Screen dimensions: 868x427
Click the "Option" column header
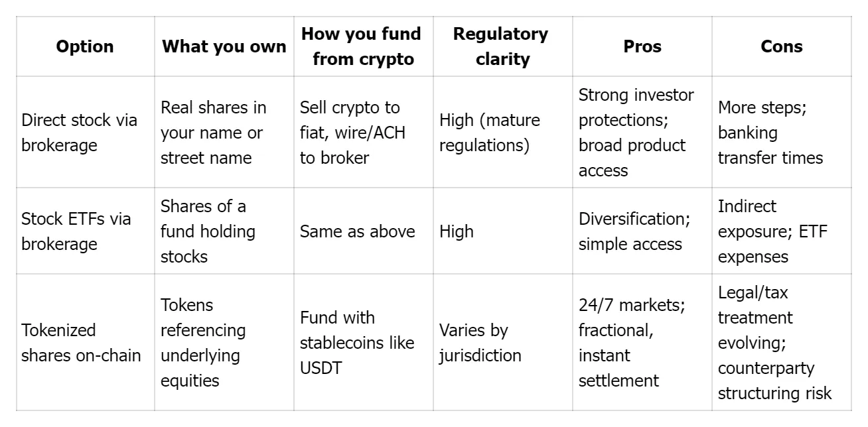[x=85, y=46]
